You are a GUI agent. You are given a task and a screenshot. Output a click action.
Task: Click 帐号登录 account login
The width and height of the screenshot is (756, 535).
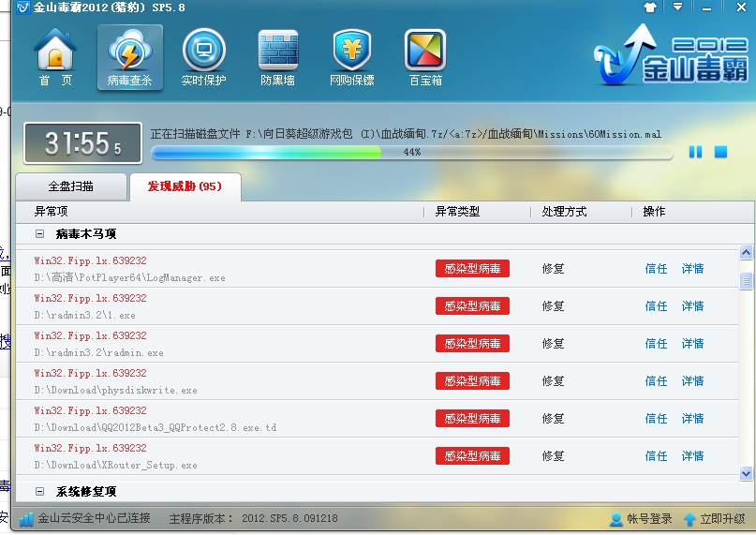pyautogui.click(x=642, y=519)
